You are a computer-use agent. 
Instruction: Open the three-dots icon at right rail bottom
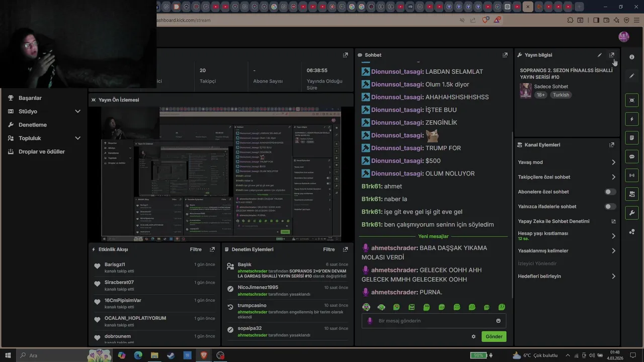coord(632,231)
